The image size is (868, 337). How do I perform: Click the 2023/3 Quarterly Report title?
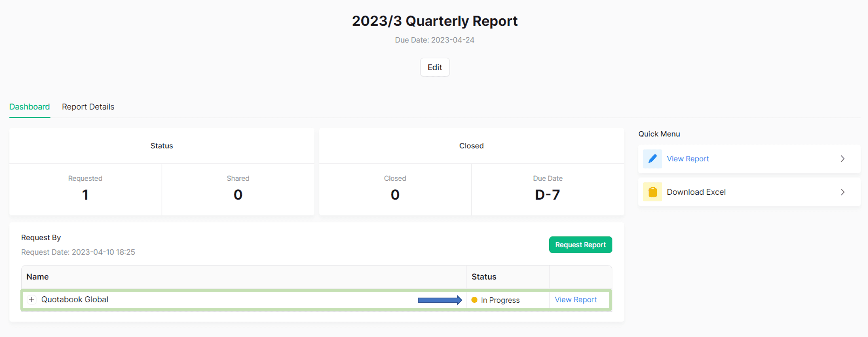click(435, 21)
